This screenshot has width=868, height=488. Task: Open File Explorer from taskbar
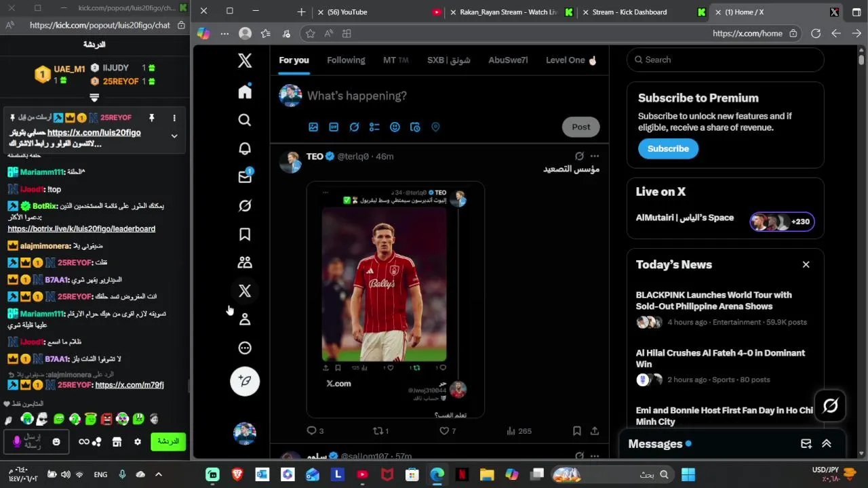point(487,474)
